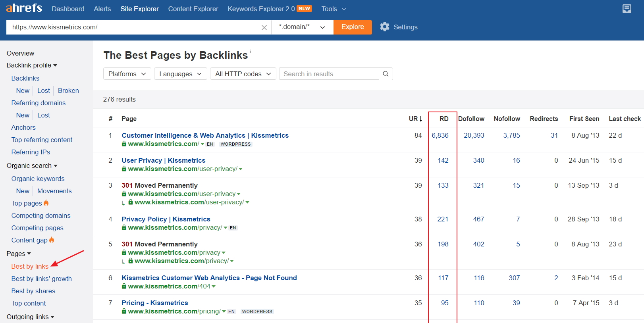Open the Languages filter dropdown
The height and width of the screenshot is (323, 644).
(181, 74)
